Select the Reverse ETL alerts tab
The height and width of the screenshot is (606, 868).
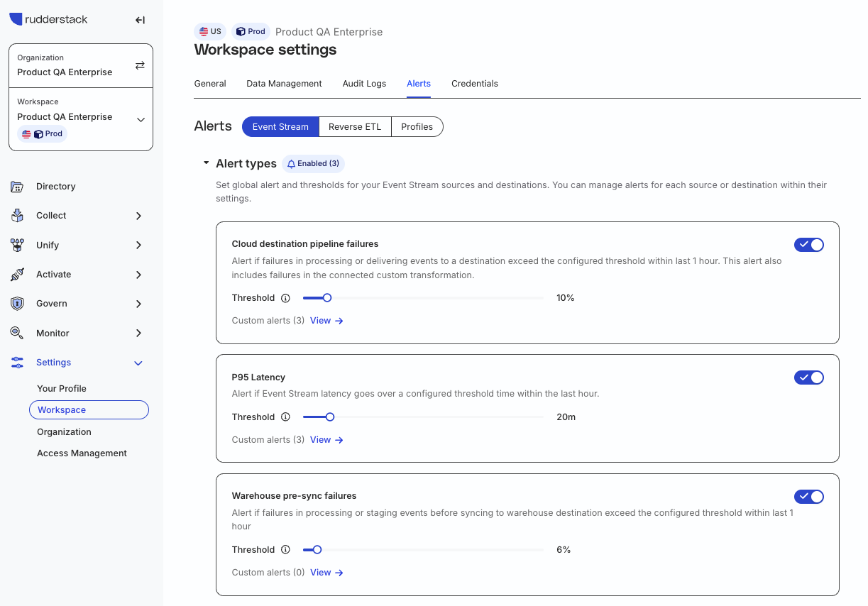point(355,127)
